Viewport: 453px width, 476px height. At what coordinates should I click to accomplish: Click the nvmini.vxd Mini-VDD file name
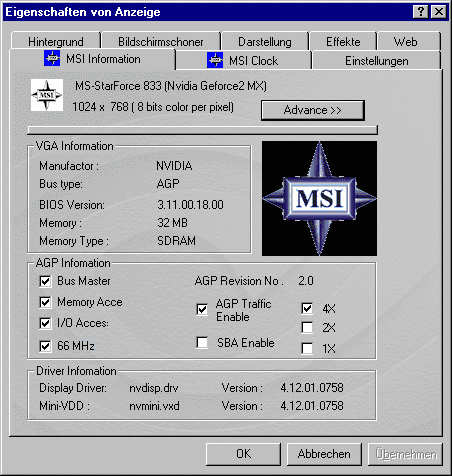(154, 406)
